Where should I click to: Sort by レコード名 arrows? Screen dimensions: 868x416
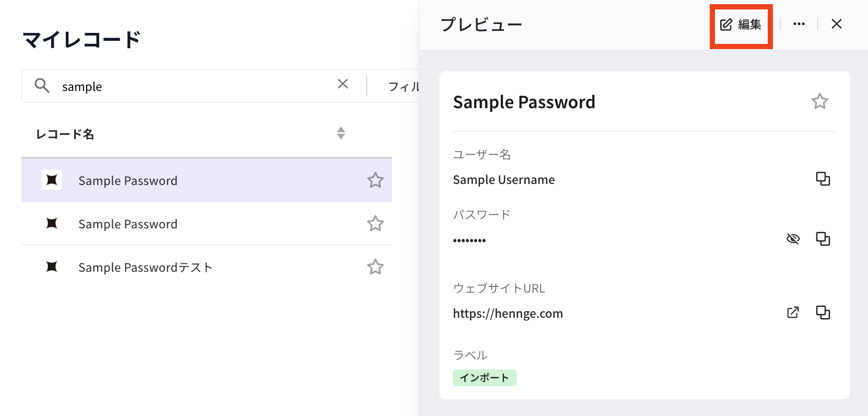[x=341, y=133]
